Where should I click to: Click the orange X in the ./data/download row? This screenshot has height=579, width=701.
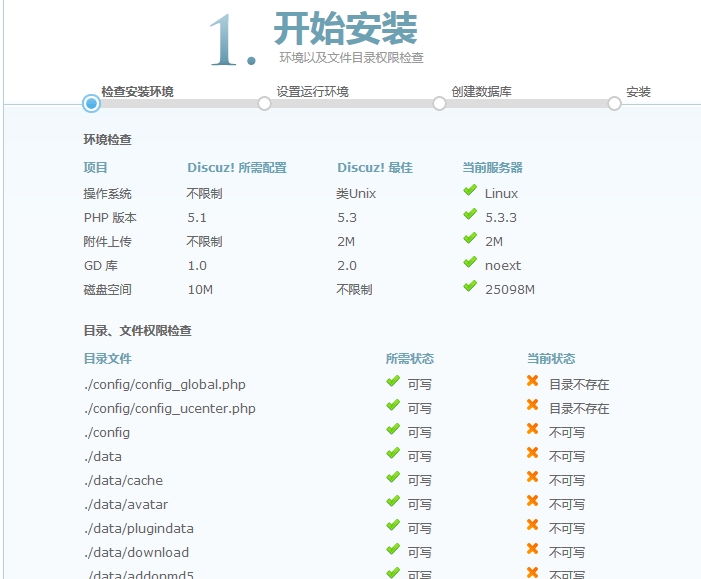532,549
